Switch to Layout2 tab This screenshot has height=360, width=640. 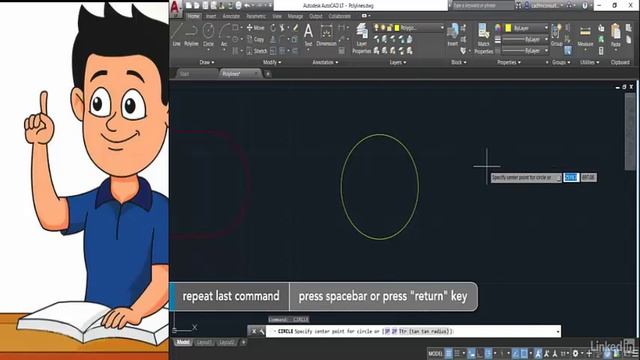point(227,342)
